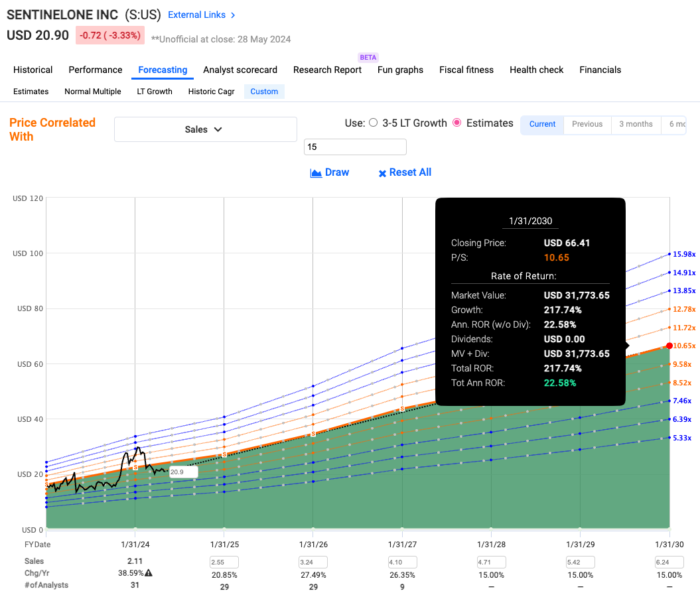Viewport: 700px width, 591px height.
Task: Select the Historic Cagr sub-tab
Action: (x=211, y=92)
